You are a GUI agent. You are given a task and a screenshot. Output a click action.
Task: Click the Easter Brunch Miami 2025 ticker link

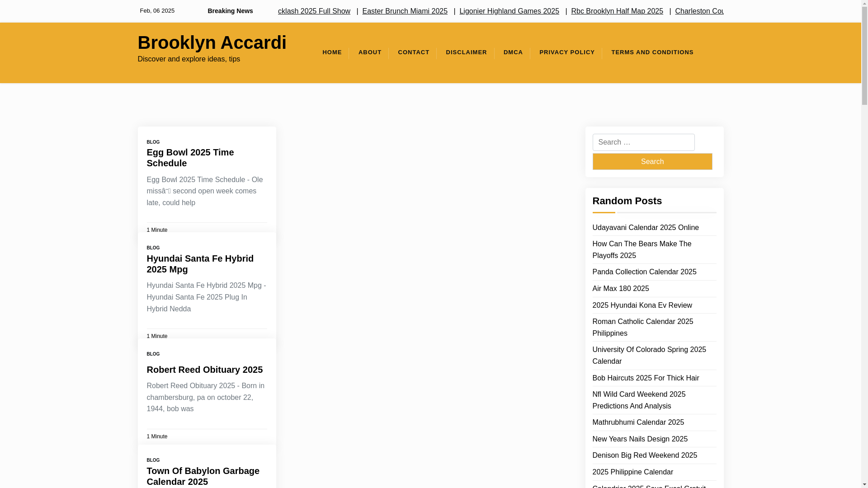405,11
